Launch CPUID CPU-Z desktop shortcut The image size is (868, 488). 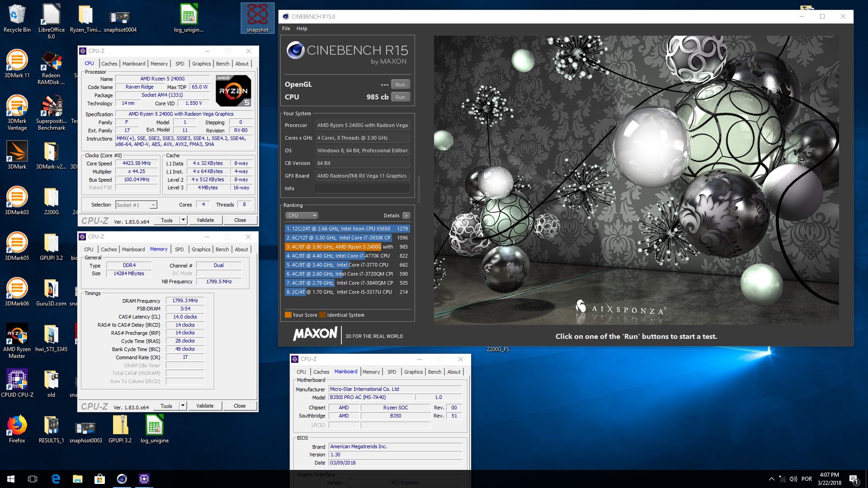coord(17,383)
